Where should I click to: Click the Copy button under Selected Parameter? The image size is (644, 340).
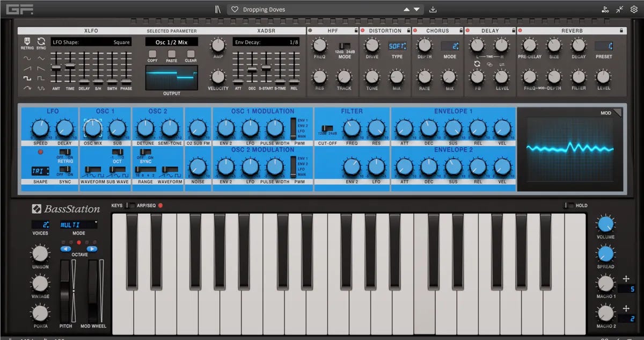pos(152,54)
